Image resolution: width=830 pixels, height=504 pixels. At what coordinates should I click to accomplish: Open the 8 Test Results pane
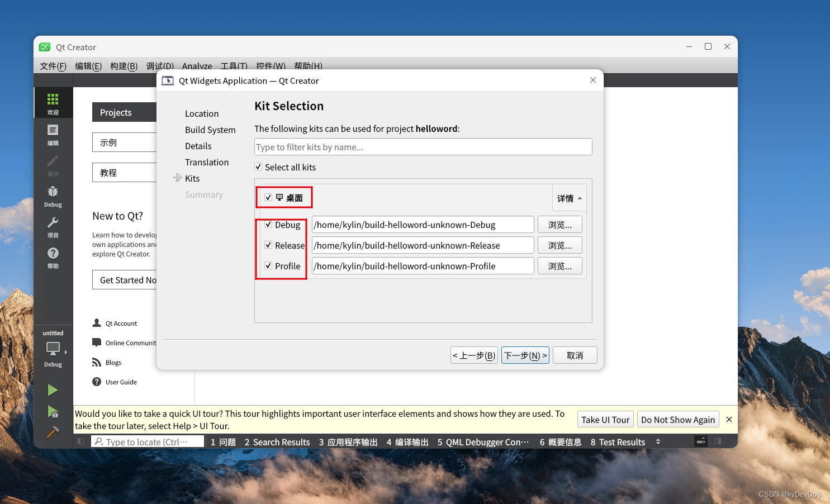618,441
